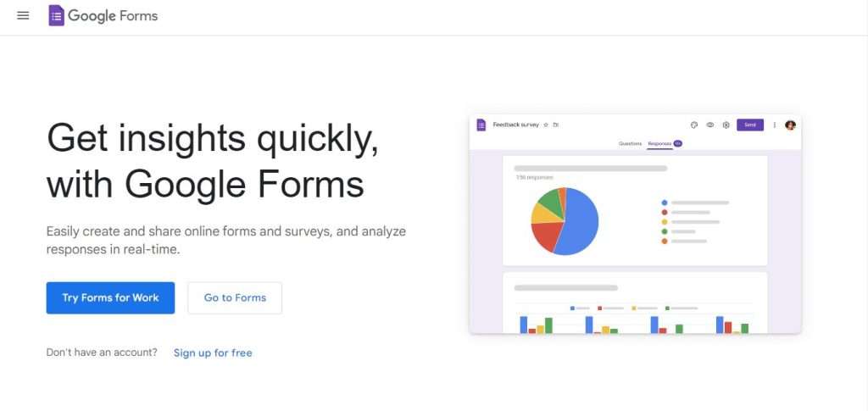Open the three-dot more options menu
The width and height of the screenshot is (868, 411).
775,125
